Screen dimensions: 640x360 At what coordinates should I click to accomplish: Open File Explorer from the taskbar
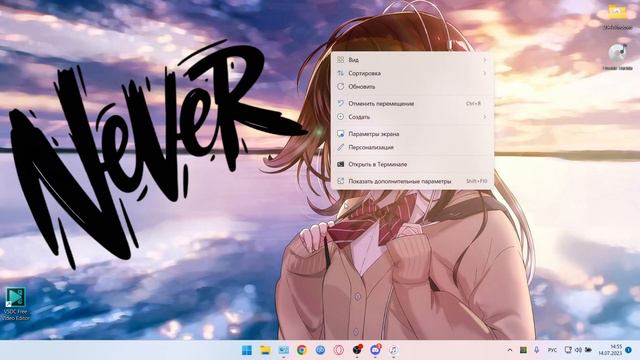pyautogui.click(x=265, y=350)
